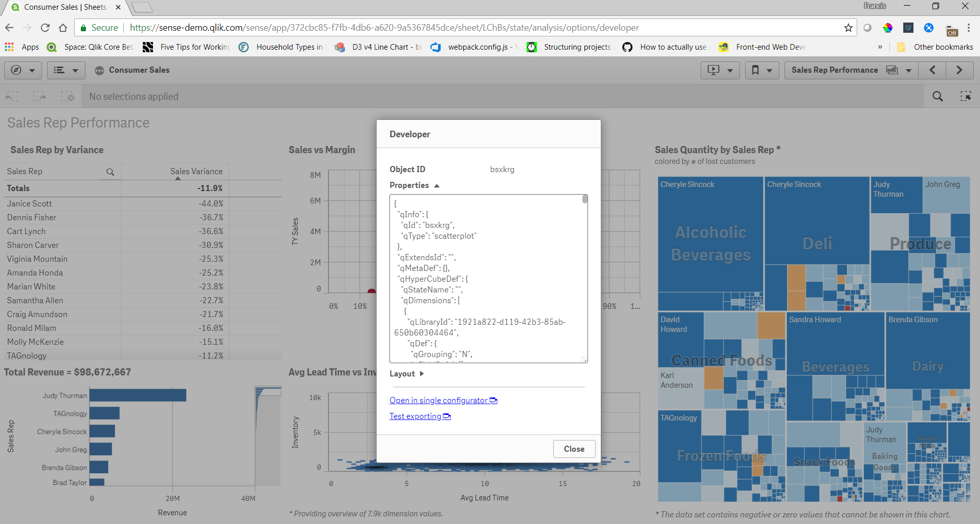Reload the current page
This screenshot has height=524, width=980.
pos(45,28)
